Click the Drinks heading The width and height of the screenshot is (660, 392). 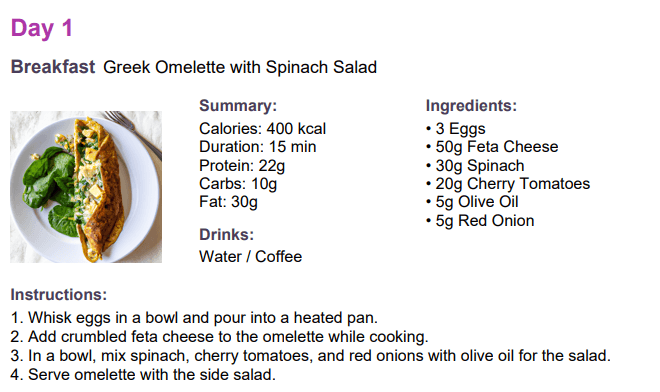click(226, 235)
